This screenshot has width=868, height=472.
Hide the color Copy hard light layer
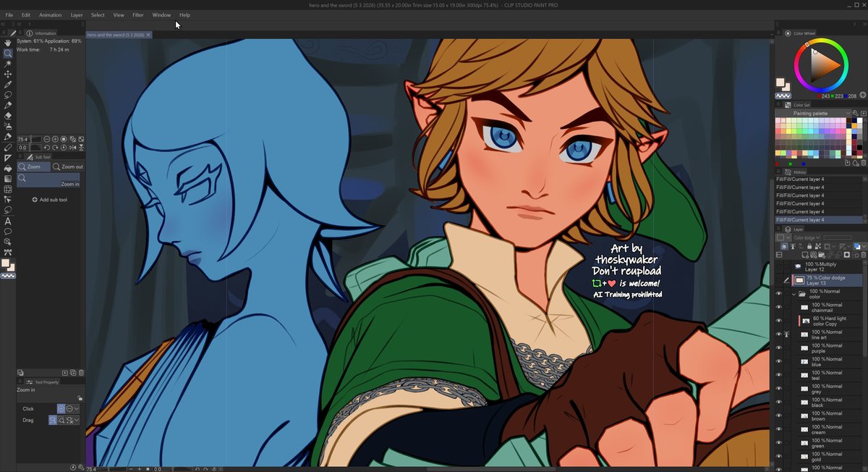point(779,321)
